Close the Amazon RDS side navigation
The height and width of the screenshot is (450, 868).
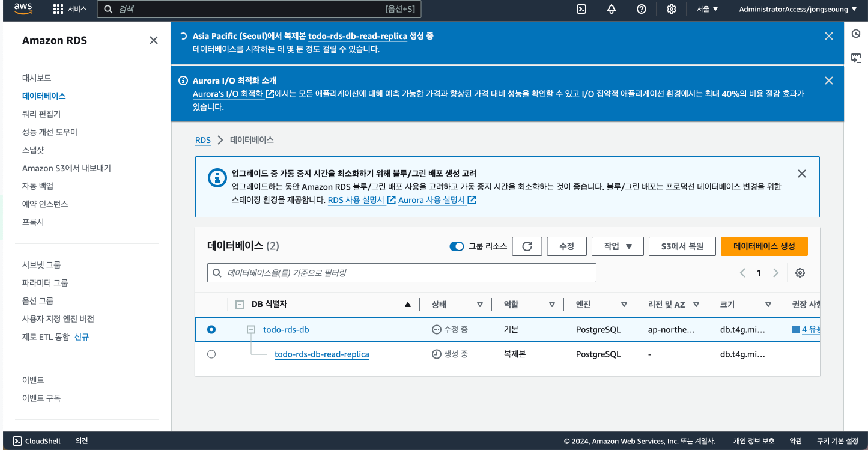(154, 40)
